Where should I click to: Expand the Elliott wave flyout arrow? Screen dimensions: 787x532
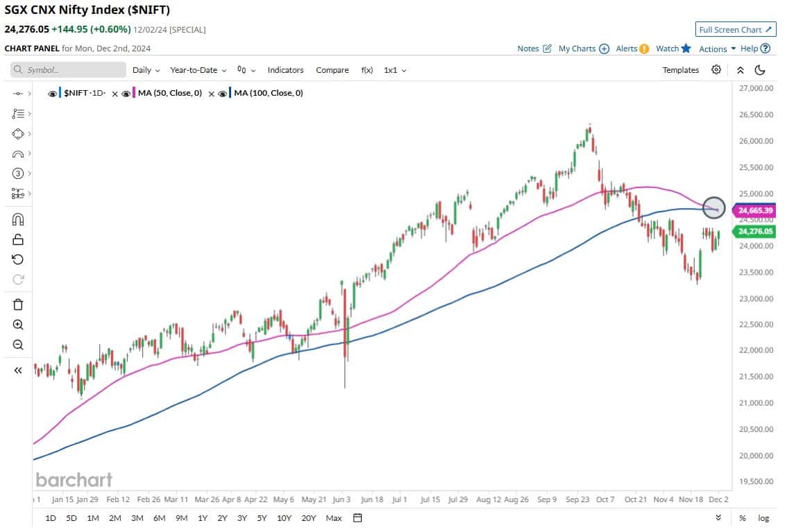[x=30, y=173]
